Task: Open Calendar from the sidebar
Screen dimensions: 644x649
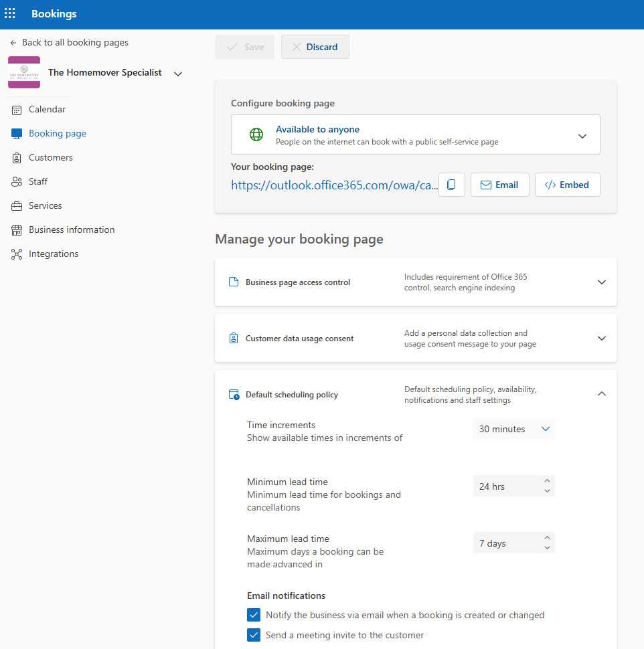Action: click(47, 109)
